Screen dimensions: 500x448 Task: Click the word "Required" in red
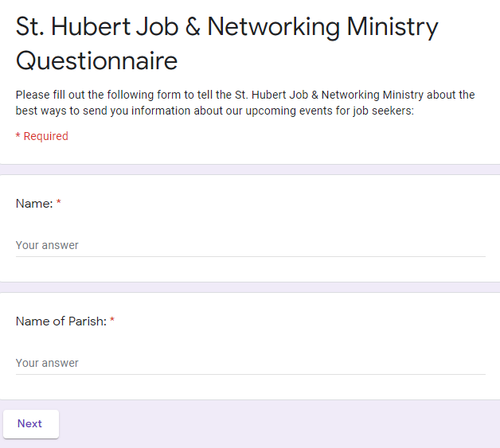[46, 136]
